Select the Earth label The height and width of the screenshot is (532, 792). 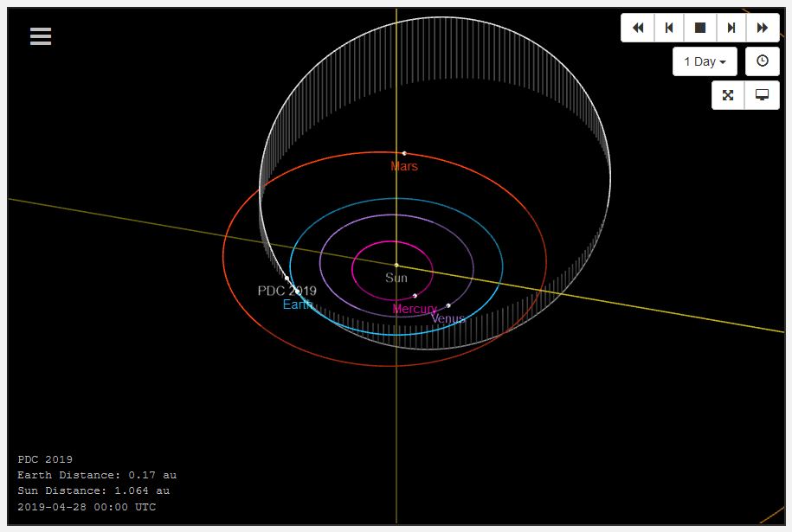point(298,304)
